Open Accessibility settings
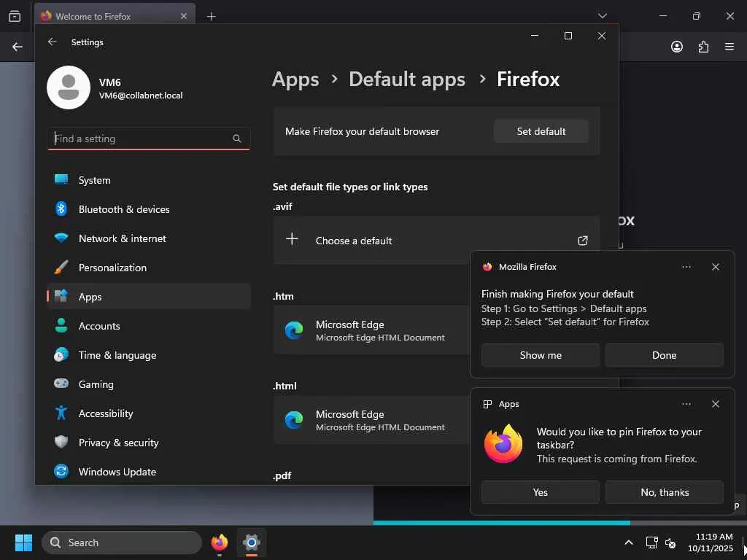747x560 pixels. click(149, 413)
